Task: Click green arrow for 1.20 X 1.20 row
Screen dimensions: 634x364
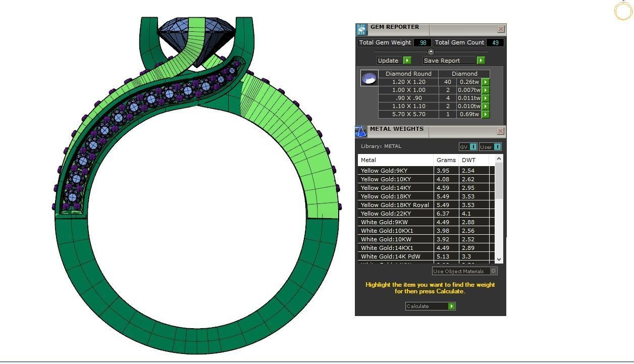Action: tap(486, 82)
